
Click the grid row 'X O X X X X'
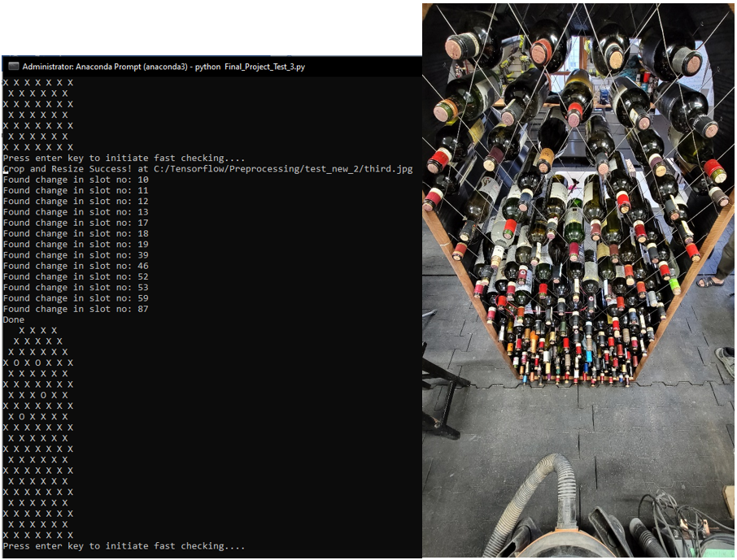tap(38, 417)
